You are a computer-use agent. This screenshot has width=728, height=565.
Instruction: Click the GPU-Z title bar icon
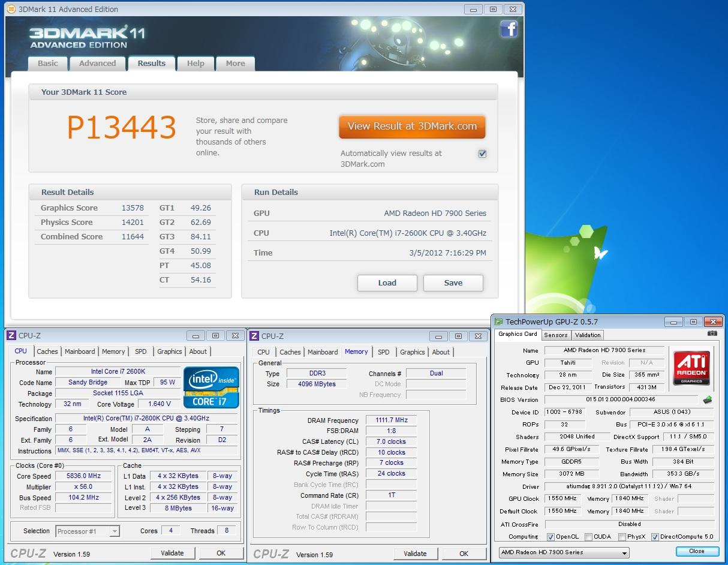(x=498, y=321)
